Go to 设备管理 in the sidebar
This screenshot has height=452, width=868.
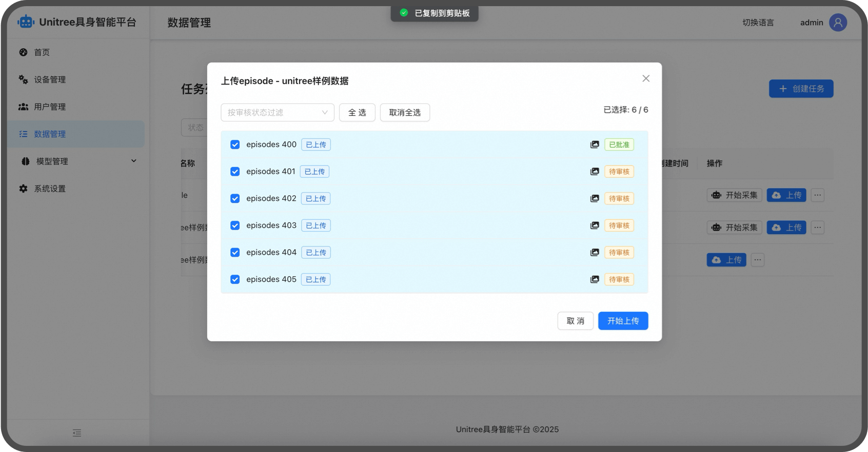50,79
